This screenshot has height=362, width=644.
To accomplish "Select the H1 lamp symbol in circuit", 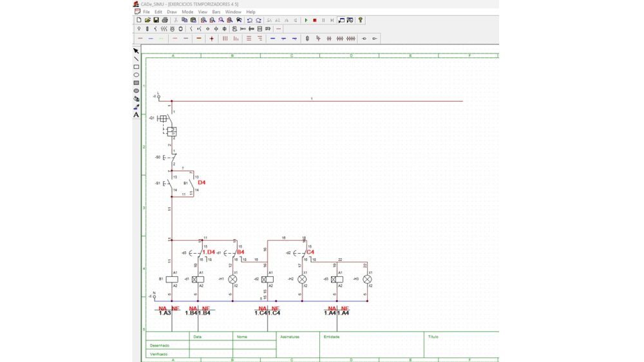I will coord(232,280).
